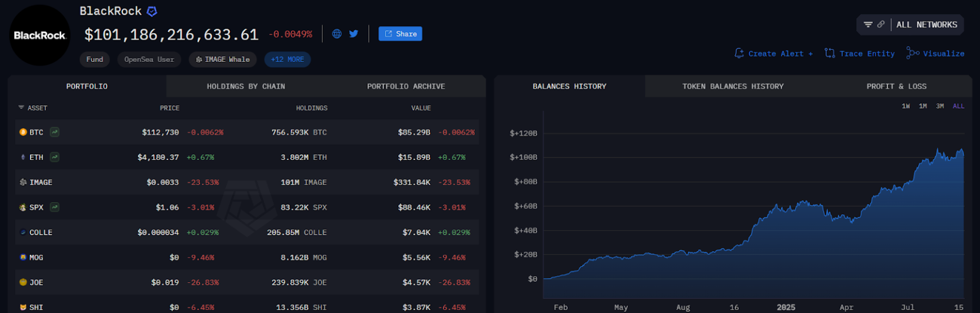Image resolution: width=980 pixels, height=313 pixels.
Task: Click Create Alert +
Action: tap(773, 54)
